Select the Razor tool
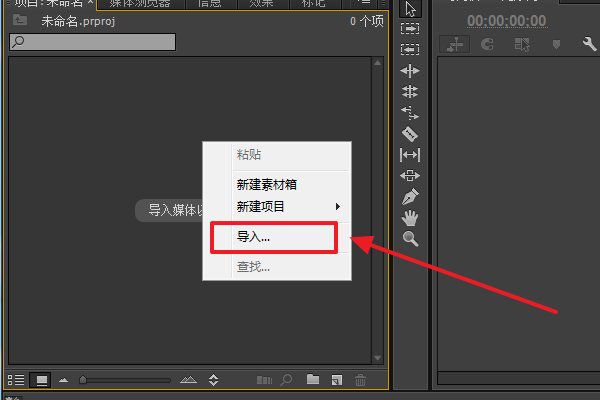600x400 pixels. coord(410,134)
